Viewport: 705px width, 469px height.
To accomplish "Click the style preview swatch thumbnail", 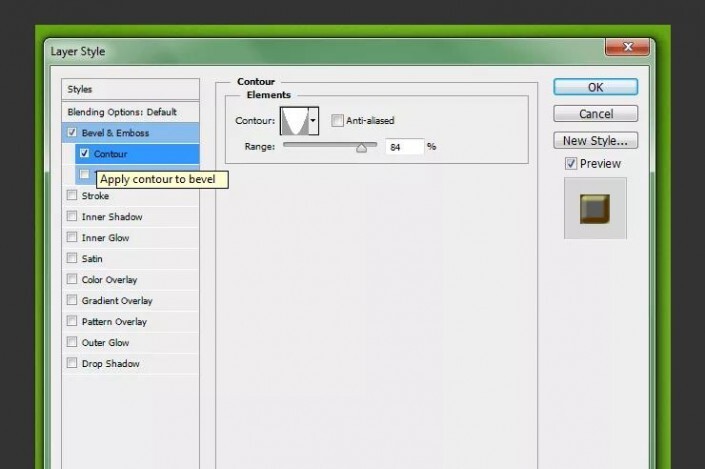I will pyautogui.click(x=595, y=208).
